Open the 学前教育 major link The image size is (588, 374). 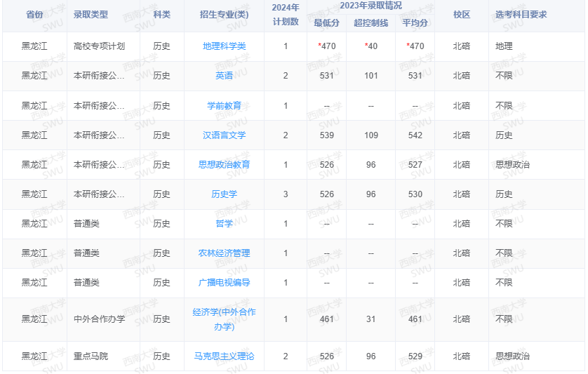coord(224,106)
